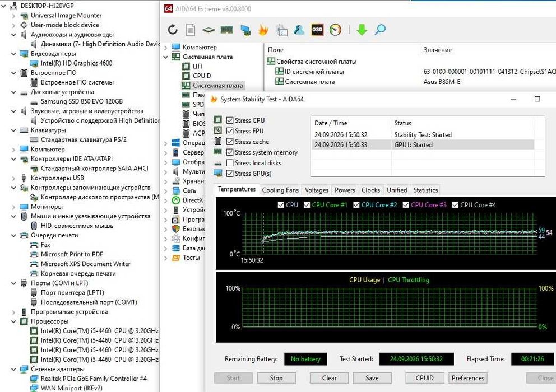Select ЦП item in AIDA64 tree
Viewport: 556px width, 392px height.
pyautogui.click(x=197, y=66)
